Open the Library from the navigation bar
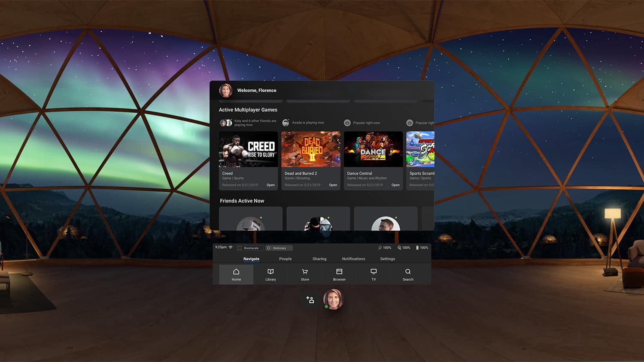 click(x=270, y=275)
